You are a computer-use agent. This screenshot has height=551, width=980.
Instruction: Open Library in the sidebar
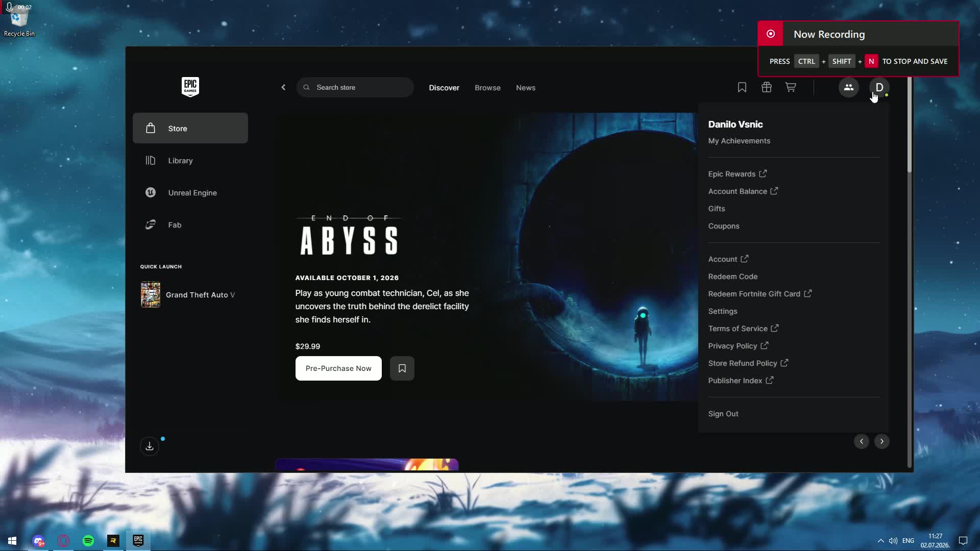coord(190,160)
